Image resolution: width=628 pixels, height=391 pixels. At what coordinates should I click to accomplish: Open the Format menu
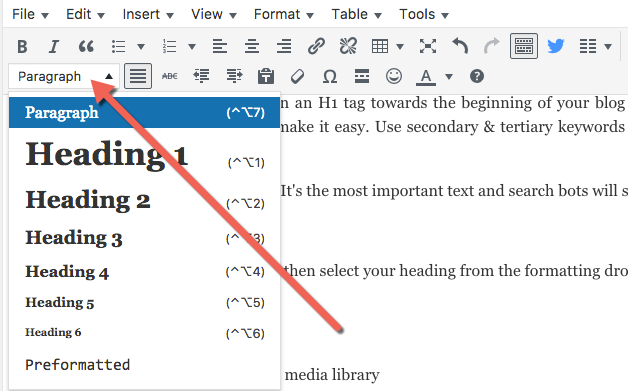coord(284,14)
